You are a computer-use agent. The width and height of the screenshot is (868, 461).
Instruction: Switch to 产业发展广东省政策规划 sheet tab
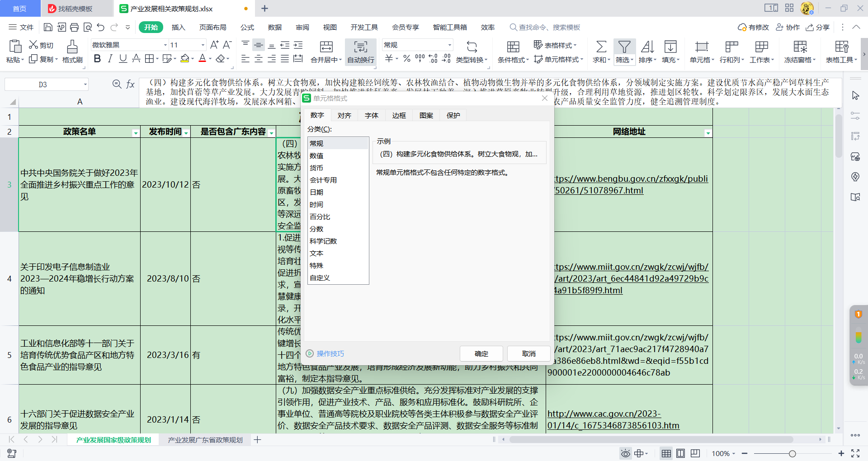tap(205, 440)
